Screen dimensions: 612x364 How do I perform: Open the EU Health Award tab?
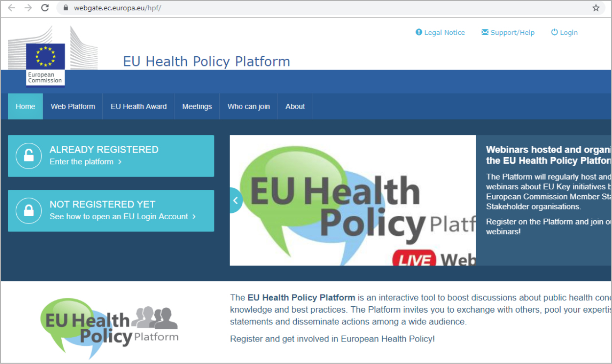pyautogui.click(x=139, y=106)
